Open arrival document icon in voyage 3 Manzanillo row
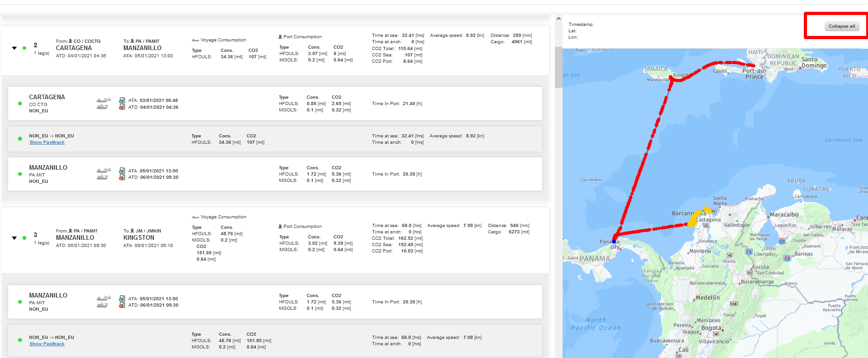Image resolution: width=868 pixels, height=358 pixels. coord(122,299)
